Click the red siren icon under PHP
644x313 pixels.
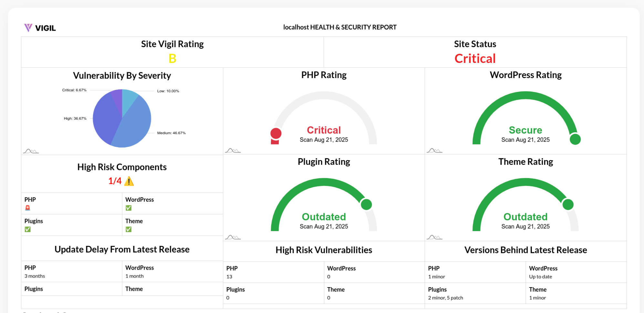tap(28, 208)
